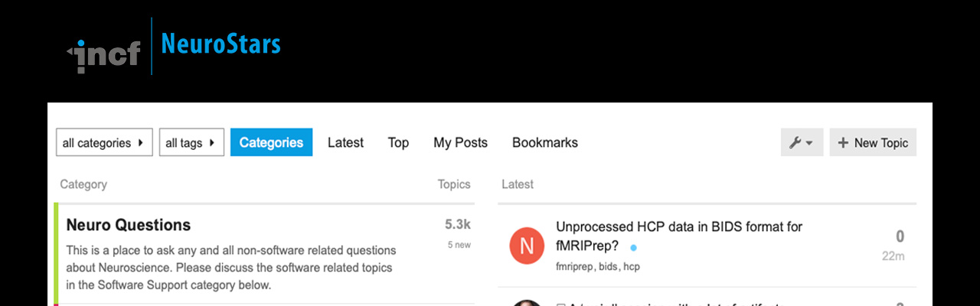
Task: Select the Categories tab
Action: pos(271,142)
